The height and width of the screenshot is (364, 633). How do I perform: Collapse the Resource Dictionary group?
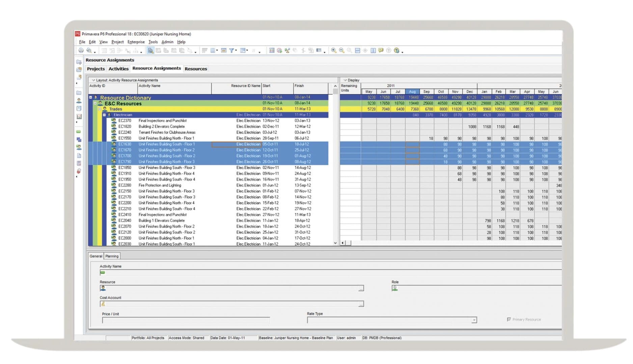click(90, 97)
